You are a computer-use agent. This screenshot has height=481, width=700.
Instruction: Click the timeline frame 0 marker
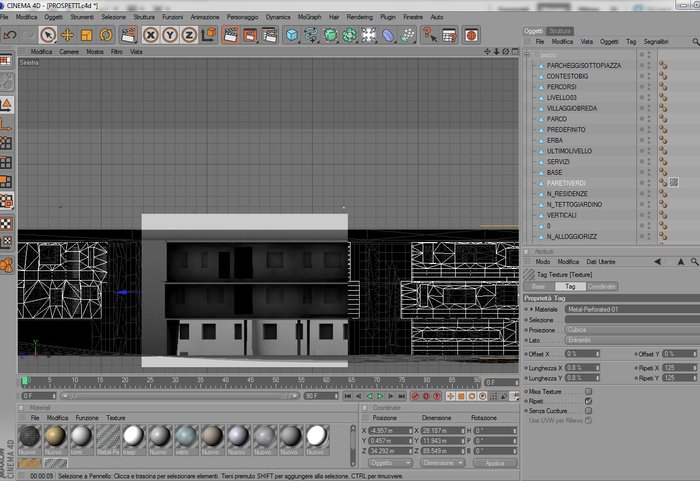tap(25, 381)
